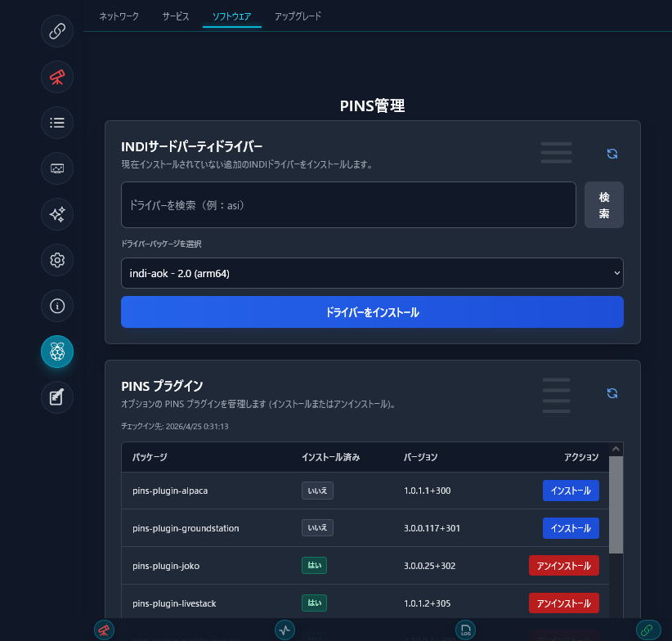Refresh the PINS plugin list
The width and height of the screenshot is (672, 641).
click(x=612, y=393)
